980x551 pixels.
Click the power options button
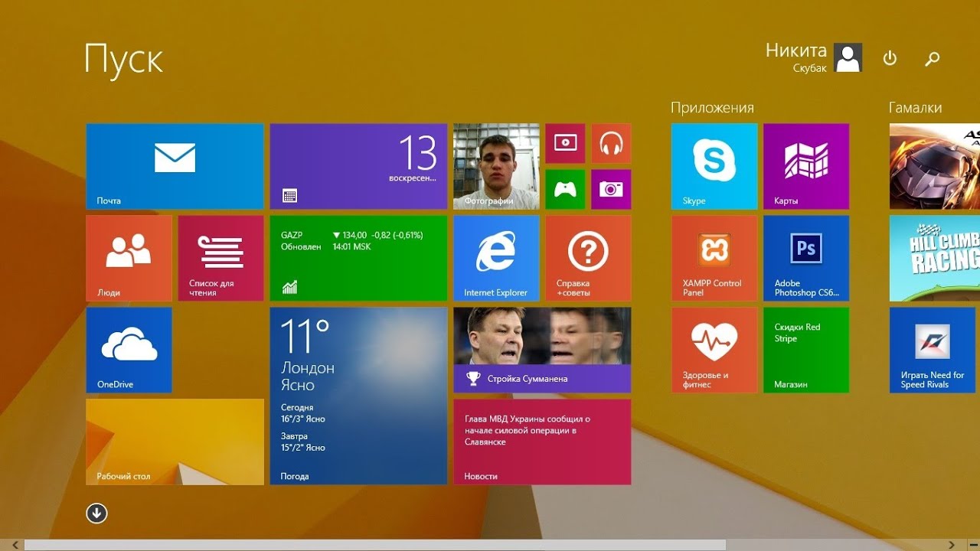click(x=890, y=58)
